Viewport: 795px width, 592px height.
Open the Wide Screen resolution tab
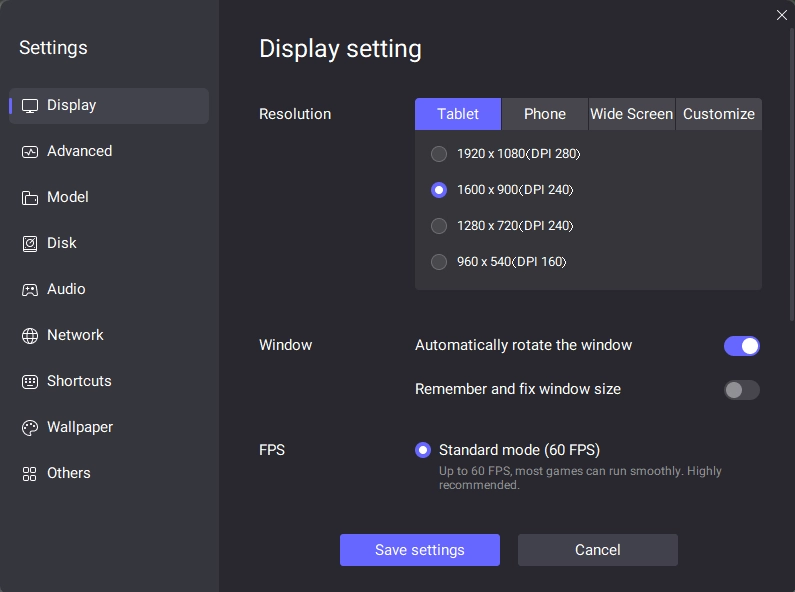pyautogui.click(x=631, y=114)
